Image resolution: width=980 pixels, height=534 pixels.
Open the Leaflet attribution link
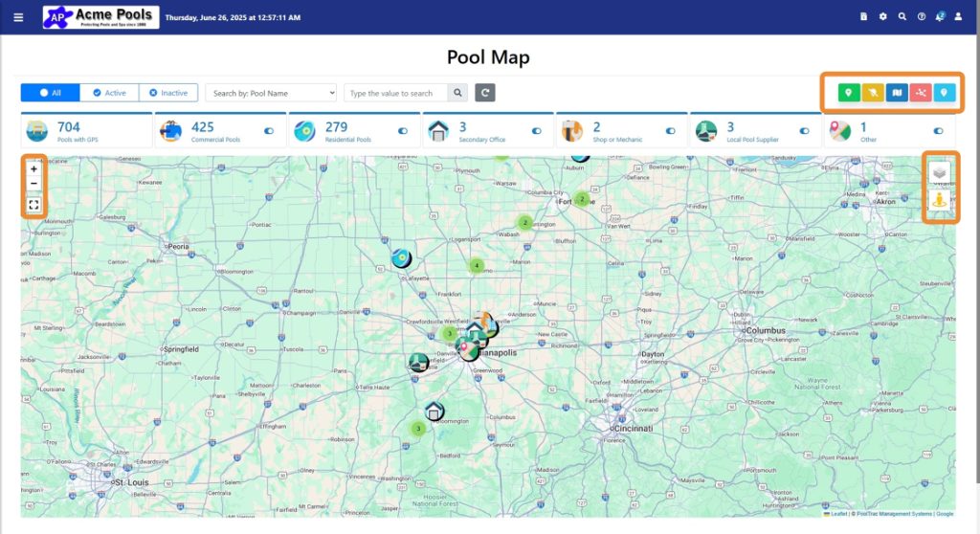[x=838, y=514]
